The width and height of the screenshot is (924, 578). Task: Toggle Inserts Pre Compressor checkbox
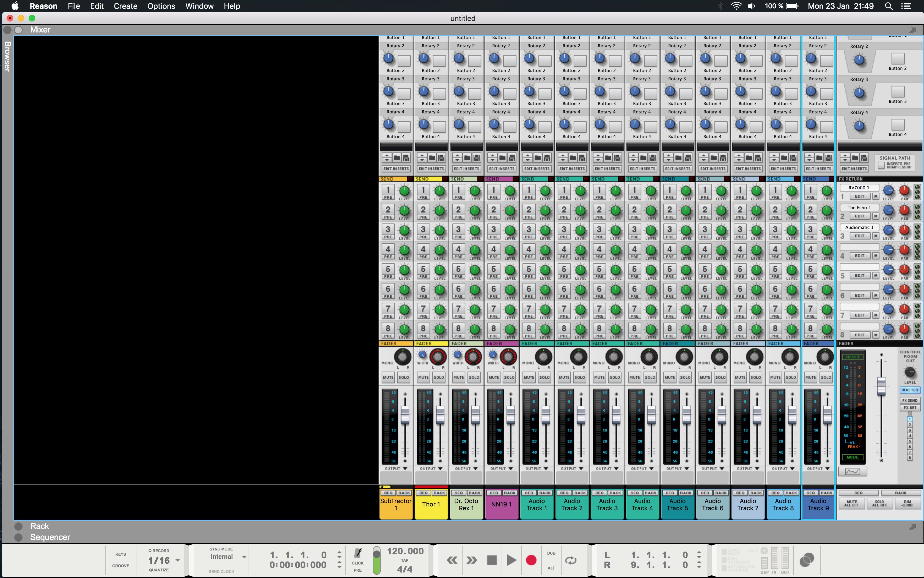(x=882, y=165)
